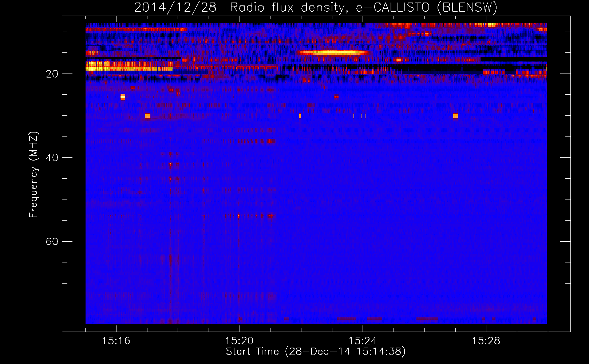Image resolution: width=589 pixels, height=364 pixels.
Task: Click the 'Start Time (28-Dec-14 15:14:38)' axis label
Action: [x=316, y=352]
